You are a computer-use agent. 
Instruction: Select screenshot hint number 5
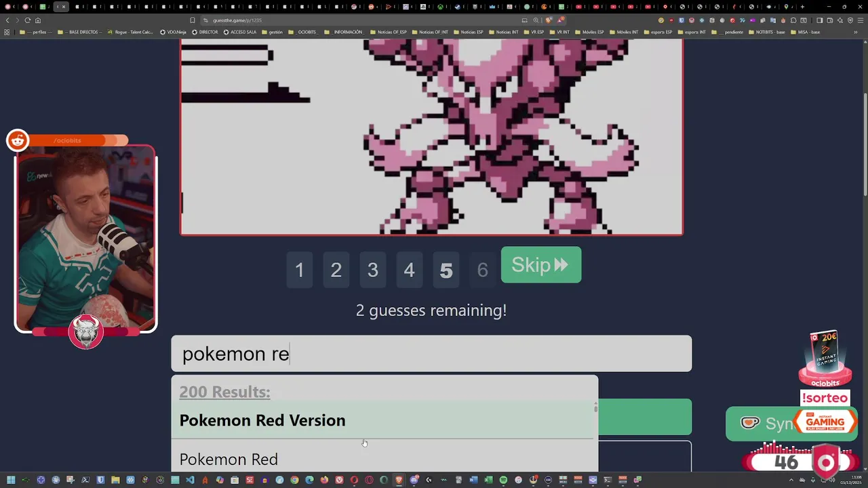click(x=446, y=270)
